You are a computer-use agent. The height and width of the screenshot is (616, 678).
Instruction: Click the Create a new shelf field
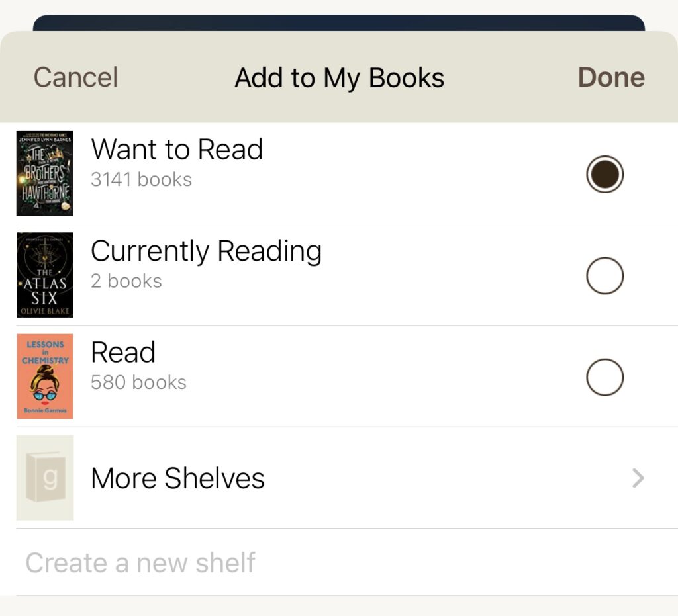(140, 563)
